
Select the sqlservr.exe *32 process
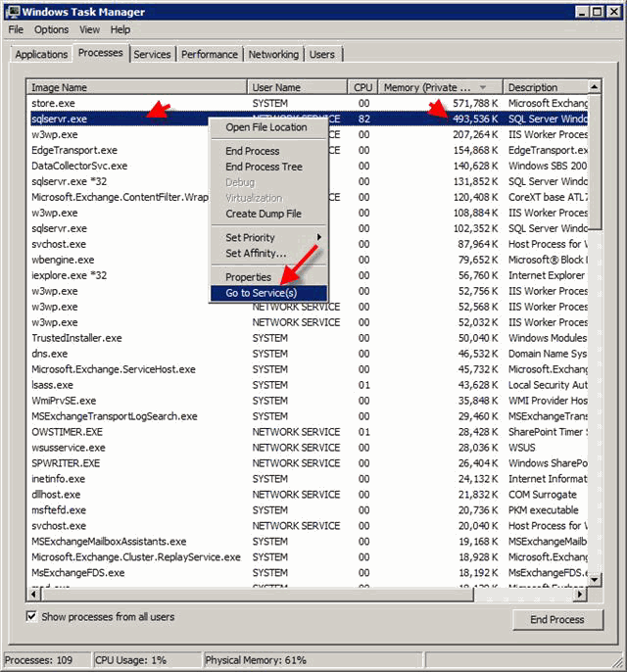coord(308,181)
